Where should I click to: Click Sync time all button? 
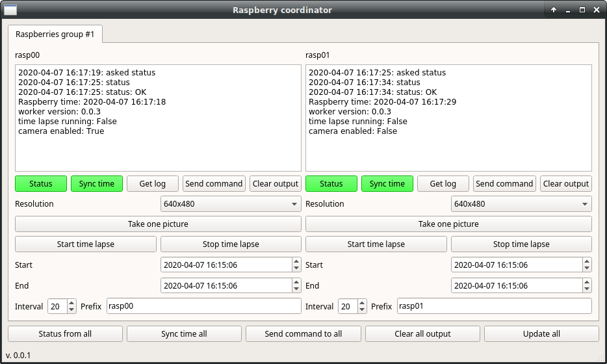(x=185, y=334)
